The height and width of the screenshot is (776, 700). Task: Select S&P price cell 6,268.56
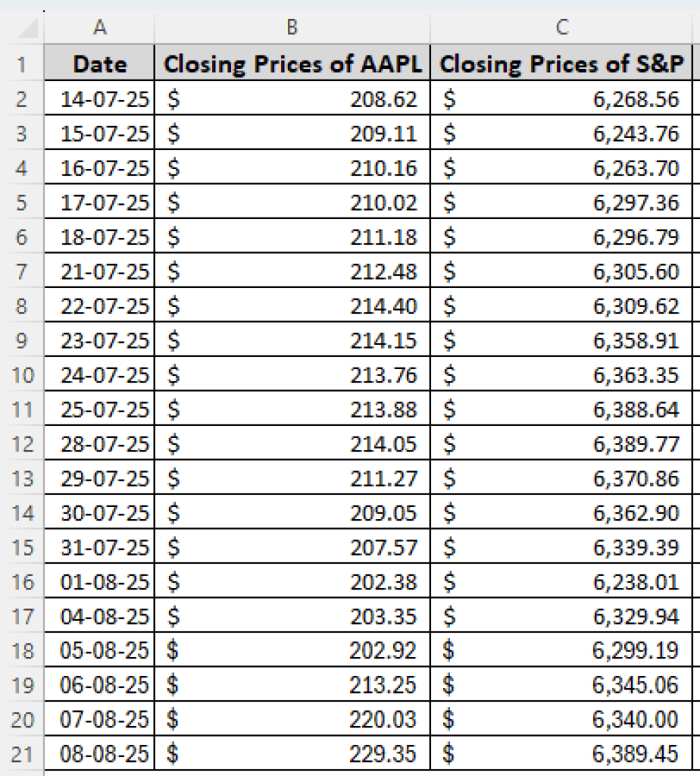561,99
